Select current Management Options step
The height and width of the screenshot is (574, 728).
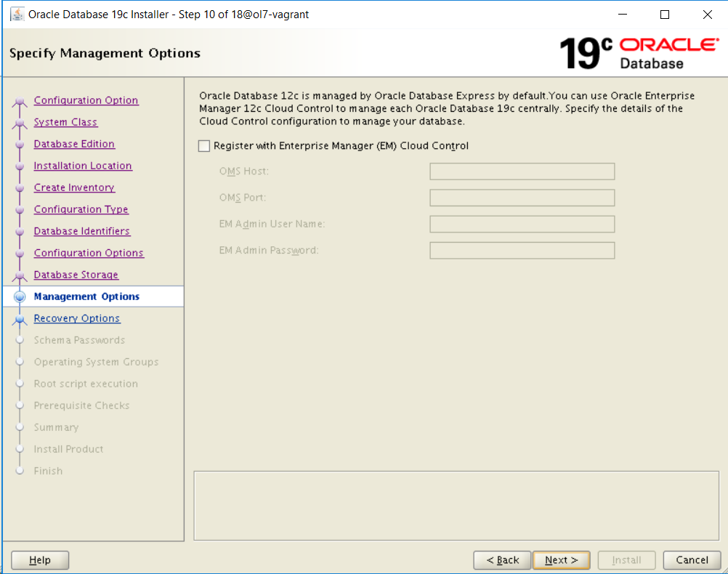(x=86, y=296)
